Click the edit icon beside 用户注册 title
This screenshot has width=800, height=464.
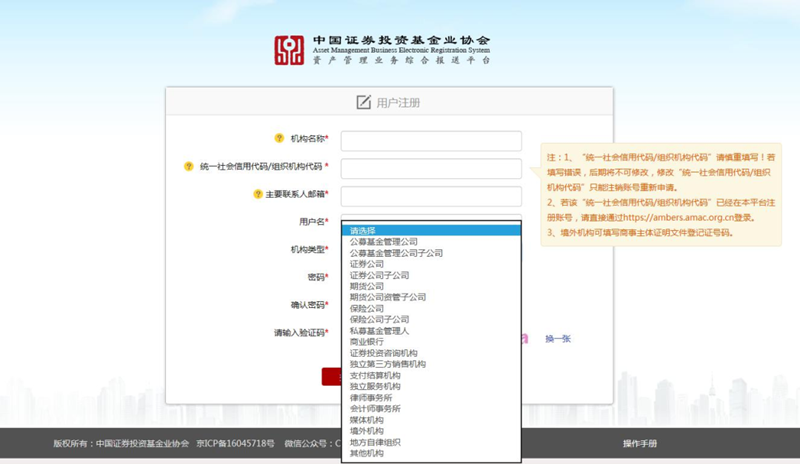[x=363, y=102]
